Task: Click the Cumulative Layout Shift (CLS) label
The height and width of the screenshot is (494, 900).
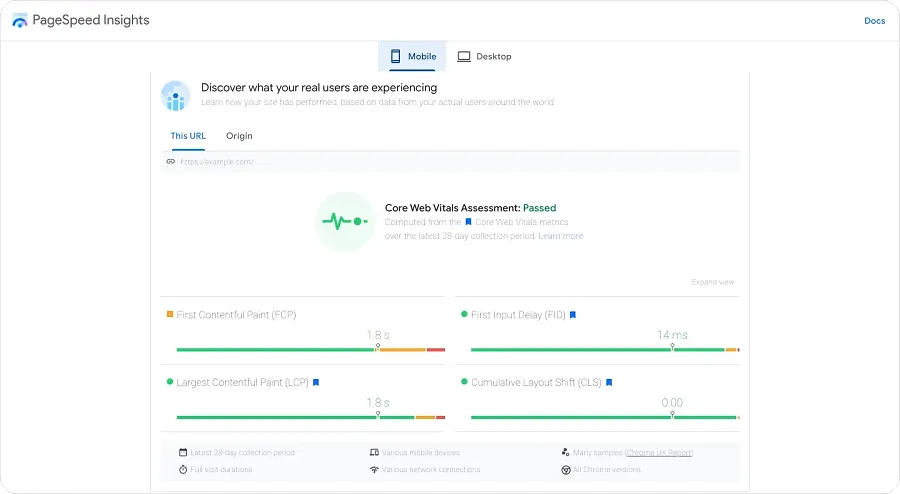Action: click(536, 383)
